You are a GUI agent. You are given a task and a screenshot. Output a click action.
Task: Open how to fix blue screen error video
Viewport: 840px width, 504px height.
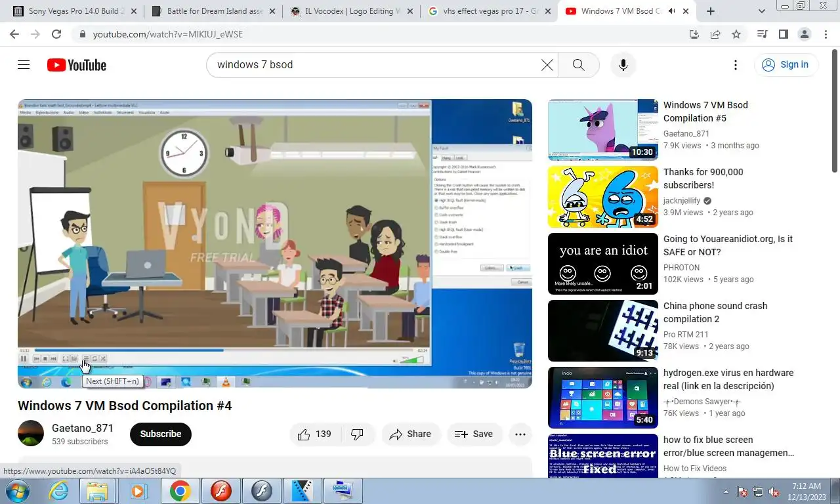[728, 446]
